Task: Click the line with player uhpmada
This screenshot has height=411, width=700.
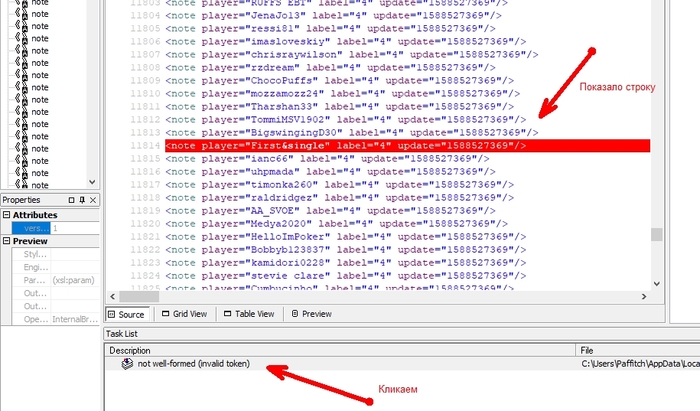Action: (x=330, y=171)
